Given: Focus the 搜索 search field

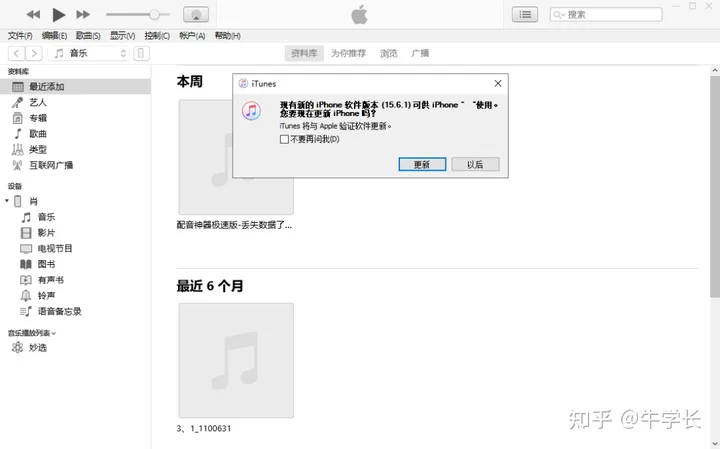Looking at the screenshot, I should click(x=606, y=15).
